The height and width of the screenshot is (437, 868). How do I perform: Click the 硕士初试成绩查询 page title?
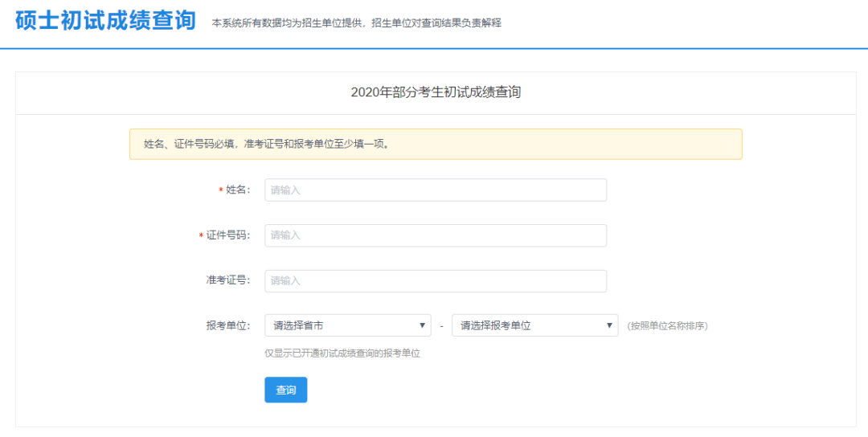tap(105, 21)
